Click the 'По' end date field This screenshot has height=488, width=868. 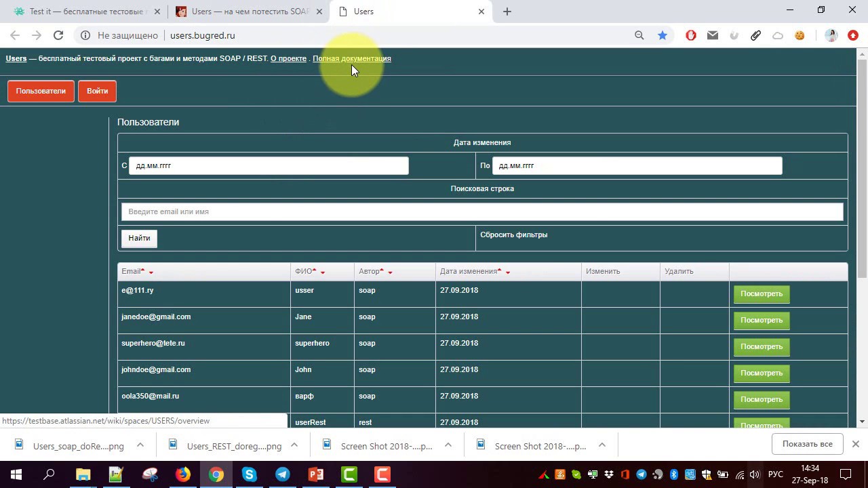click(637, 165)
